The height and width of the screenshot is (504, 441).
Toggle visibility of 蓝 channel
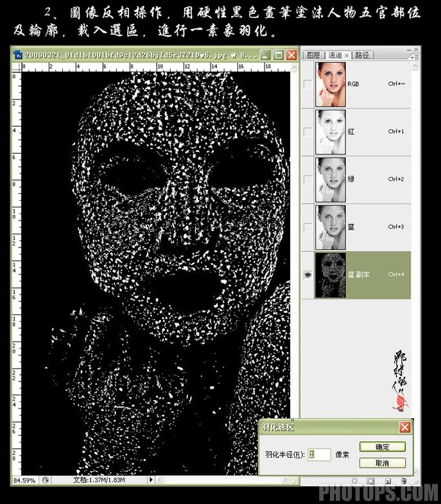[308, 227]
